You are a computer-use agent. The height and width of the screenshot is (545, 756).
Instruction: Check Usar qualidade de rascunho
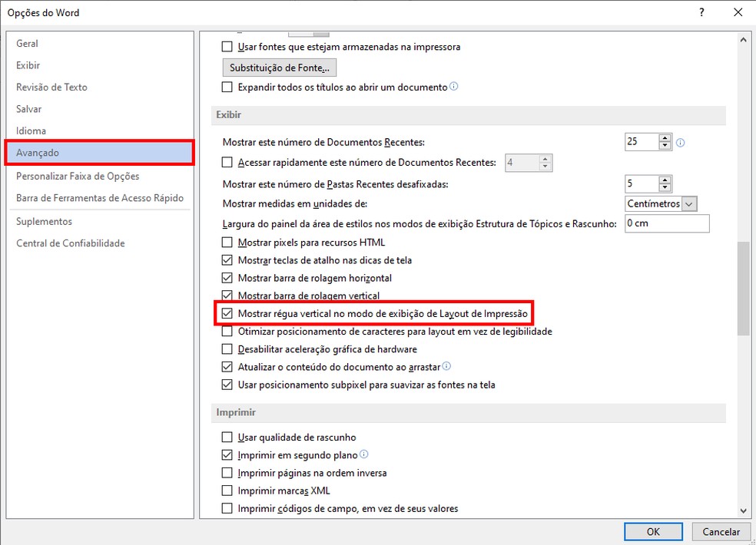coord(227,437)
